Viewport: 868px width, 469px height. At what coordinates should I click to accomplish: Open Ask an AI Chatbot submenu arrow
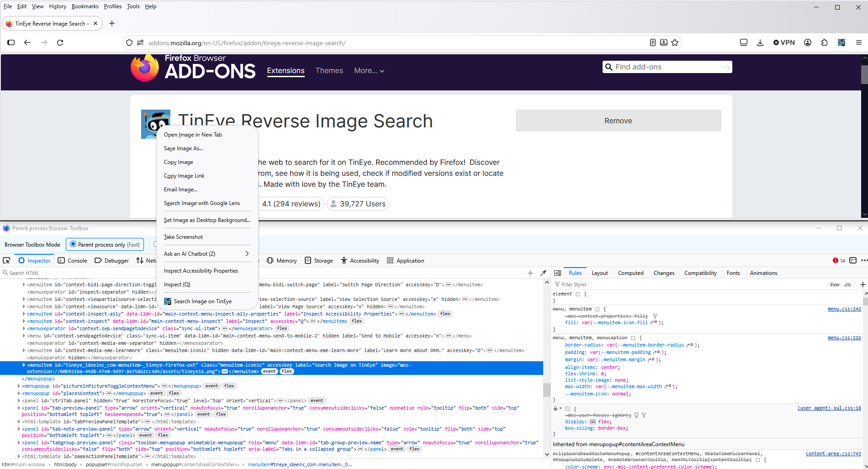(247, 253)
